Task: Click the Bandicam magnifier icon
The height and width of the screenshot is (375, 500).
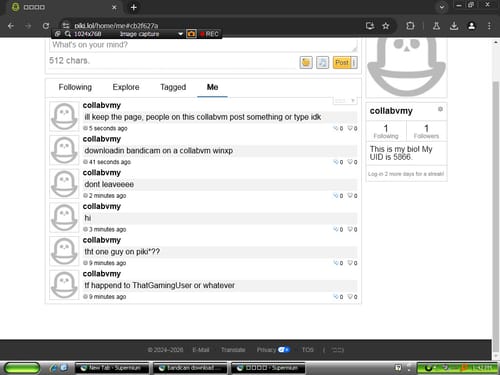Action: pos(68,34)
